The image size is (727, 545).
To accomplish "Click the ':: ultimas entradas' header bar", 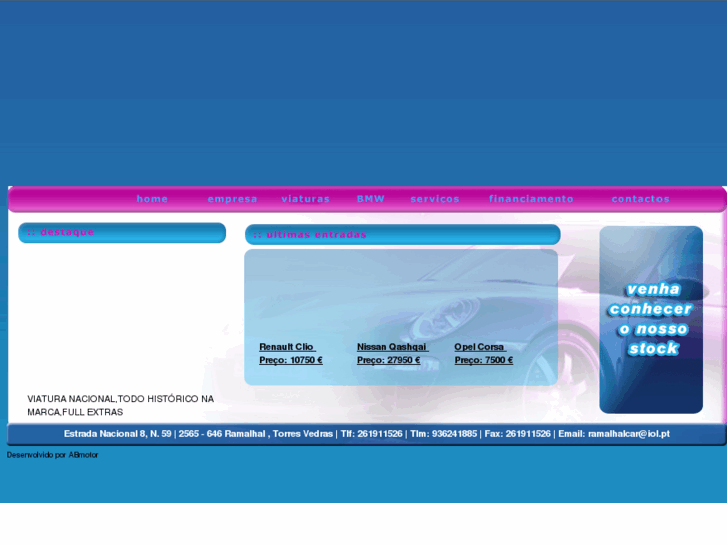I will (x=402, y=235).
